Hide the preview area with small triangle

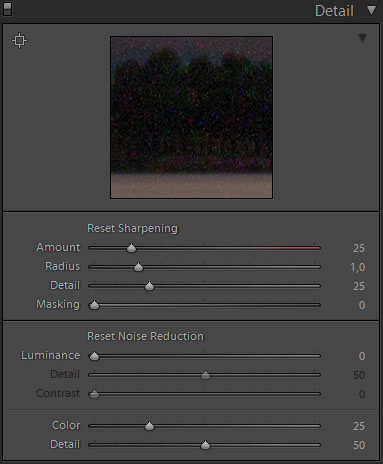coord(362,38)
